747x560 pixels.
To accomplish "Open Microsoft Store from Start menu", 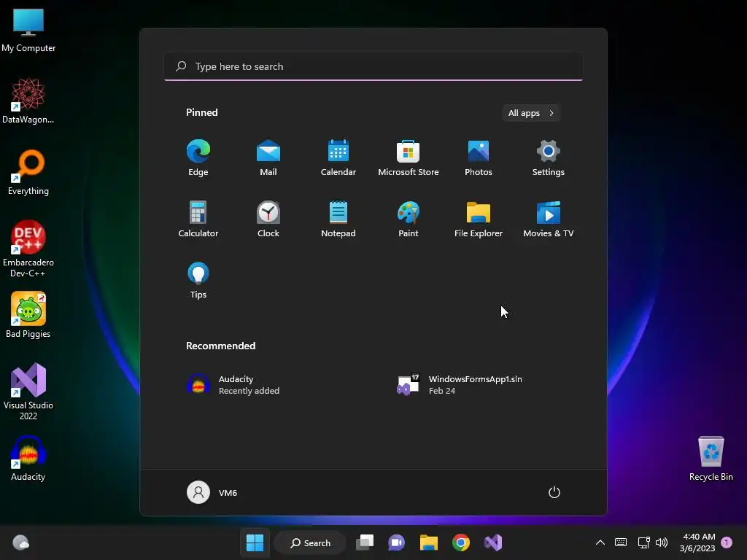I will point(409,158).
